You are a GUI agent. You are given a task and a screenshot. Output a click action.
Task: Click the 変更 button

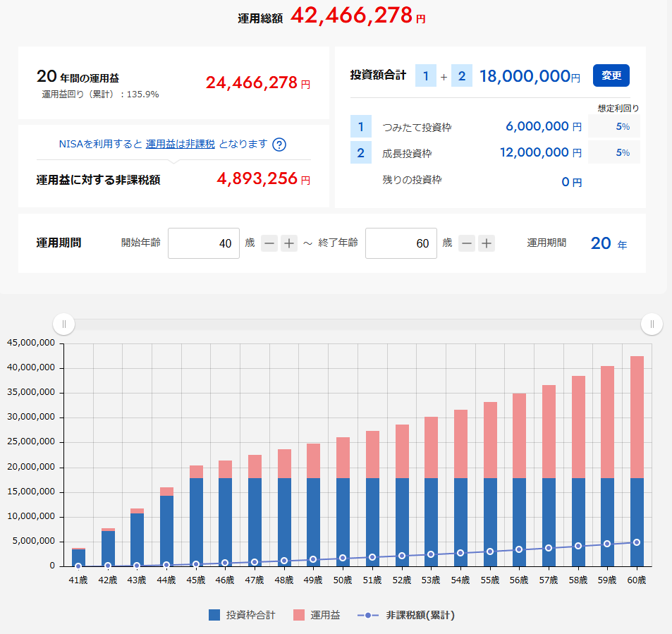pyautogui.click(x=611, y=75)
